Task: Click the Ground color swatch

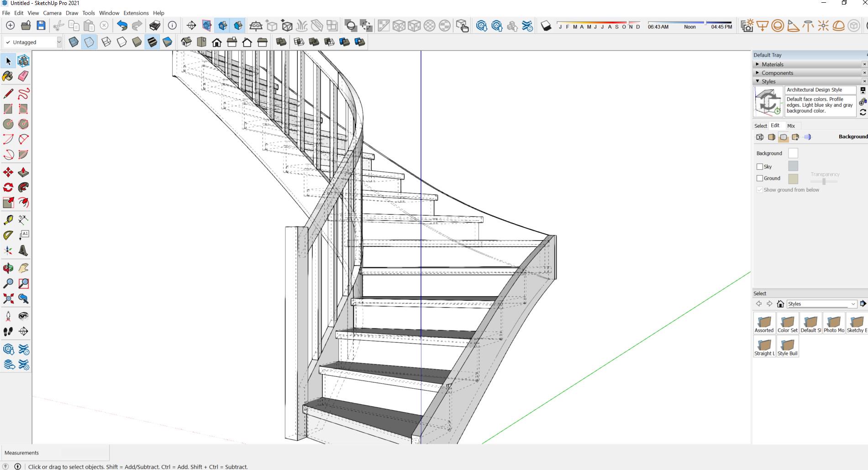Action: tap(793, 179)
